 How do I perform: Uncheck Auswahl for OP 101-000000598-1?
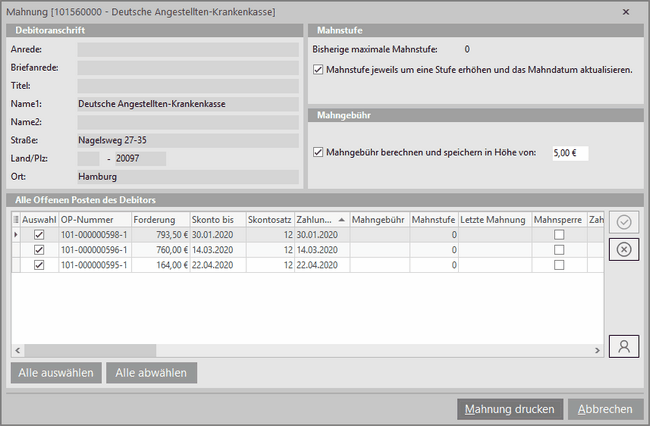[39, 235]
